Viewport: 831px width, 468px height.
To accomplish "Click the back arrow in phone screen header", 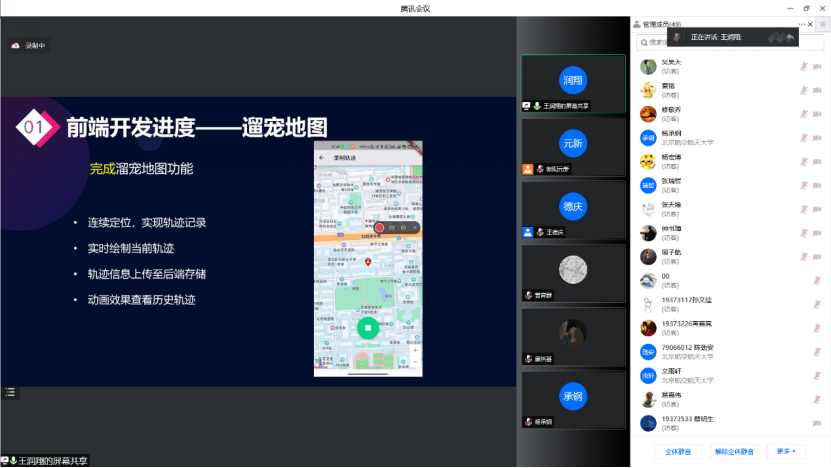I will [x=322, y=158].
